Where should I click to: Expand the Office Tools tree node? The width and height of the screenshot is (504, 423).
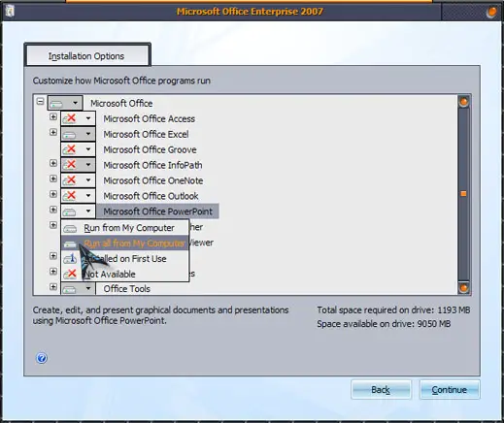53,286
